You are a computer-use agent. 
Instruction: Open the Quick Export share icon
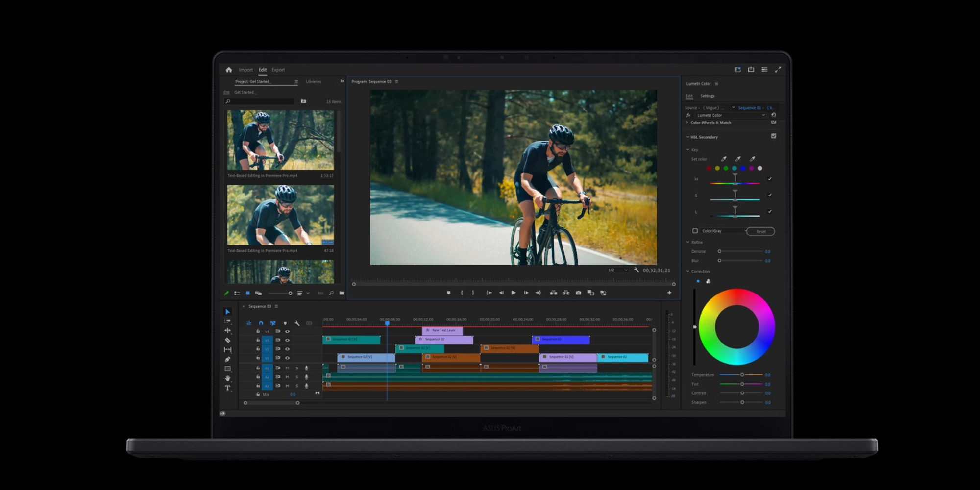(751, 70)
